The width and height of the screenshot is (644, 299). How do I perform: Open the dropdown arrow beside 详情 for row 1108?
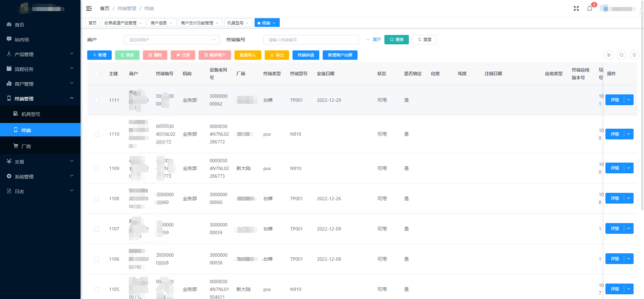(629, 198)
